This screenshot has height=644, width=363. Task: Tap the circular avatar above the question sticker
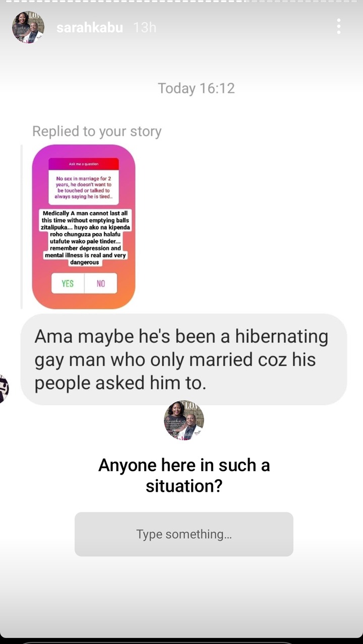[x=184, y=421]
